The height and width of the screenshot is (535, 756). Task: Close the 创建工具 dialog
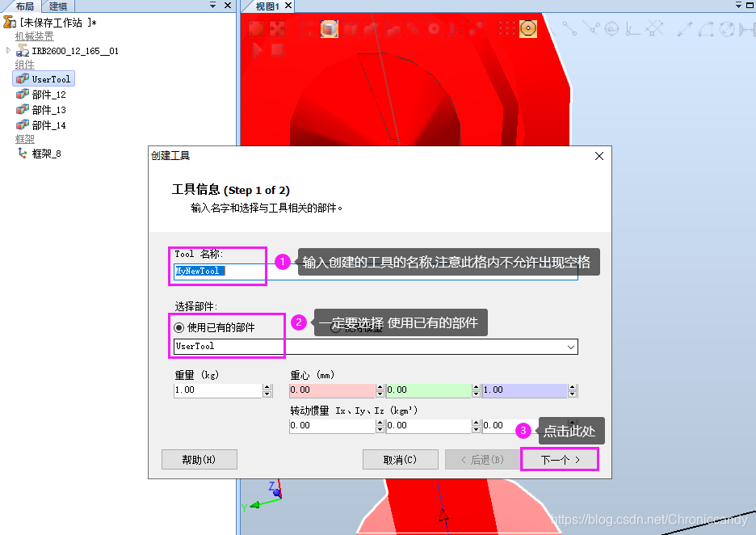point(598,156)
